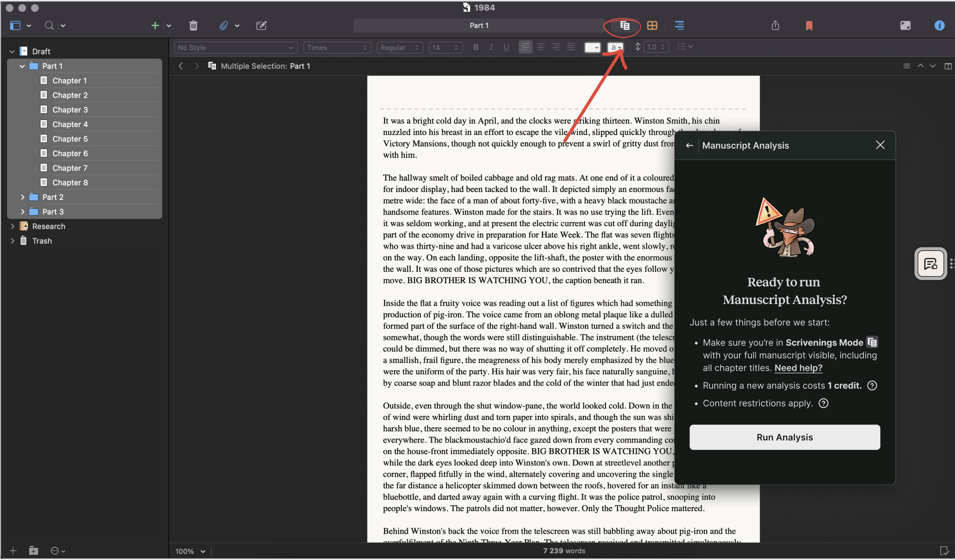Click the Run Analysis button
This screenshot has width=955, height=560.
point(785,437)
